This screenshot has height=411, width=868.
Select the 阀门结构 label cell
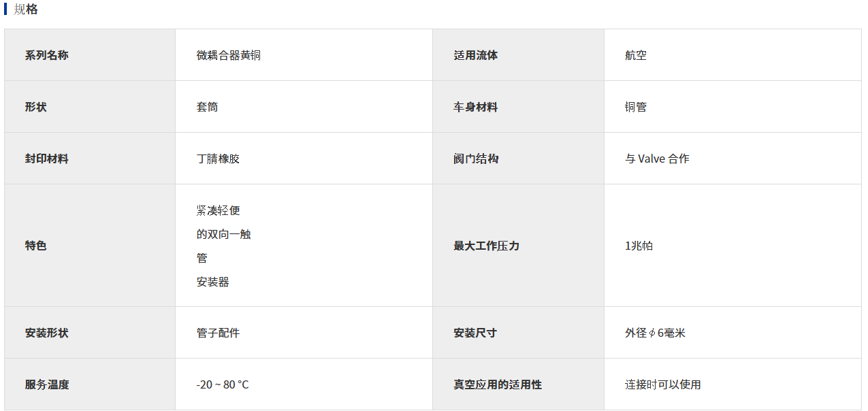[476, 159]
